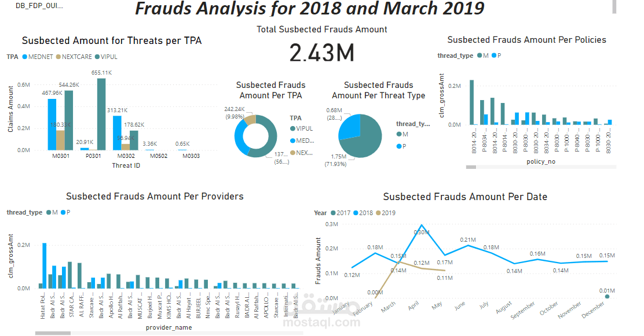Click the NEXTCARE marker in the TPA legend
The height and width of the screenshot is (336, 644).
(59, 57)
